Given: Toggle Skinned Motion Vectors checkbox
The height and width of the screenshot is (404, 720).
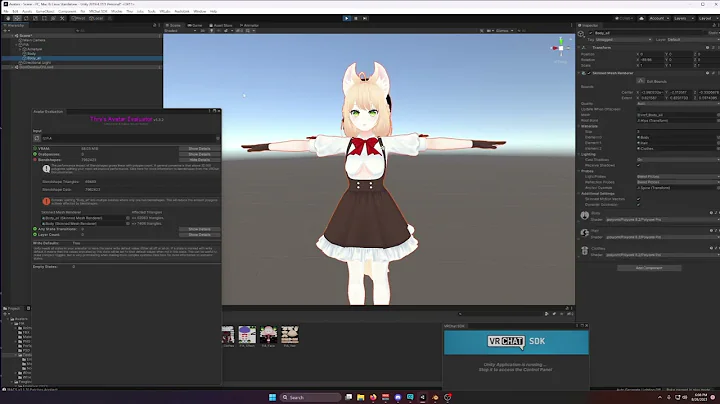Looking at the screenshot, I should (639, 199).
